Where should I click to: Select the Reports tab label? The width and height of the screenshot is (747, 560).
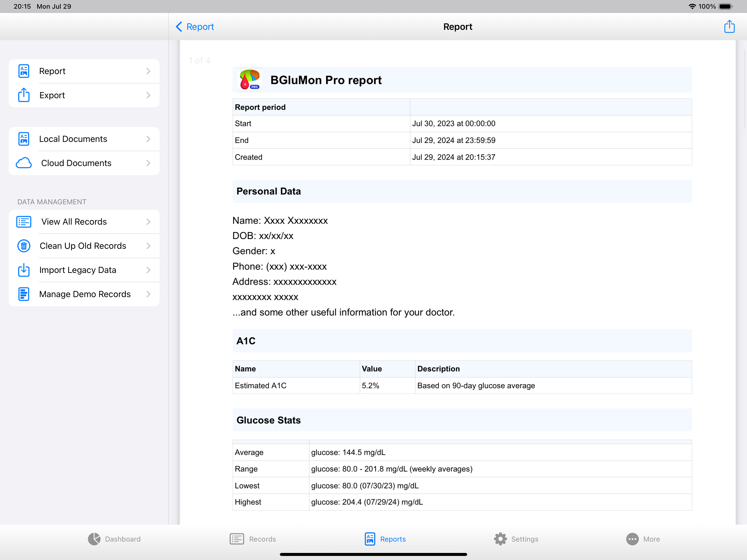pyautogui.click(x=393, y=539)
